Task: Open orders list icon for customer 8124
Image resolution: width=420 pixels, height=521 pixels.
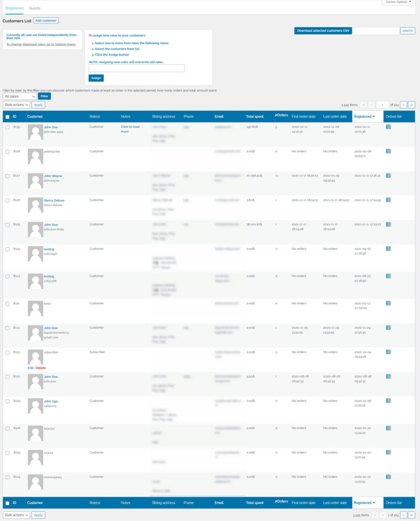Action: pyautogui.click(x=388, y=248)
